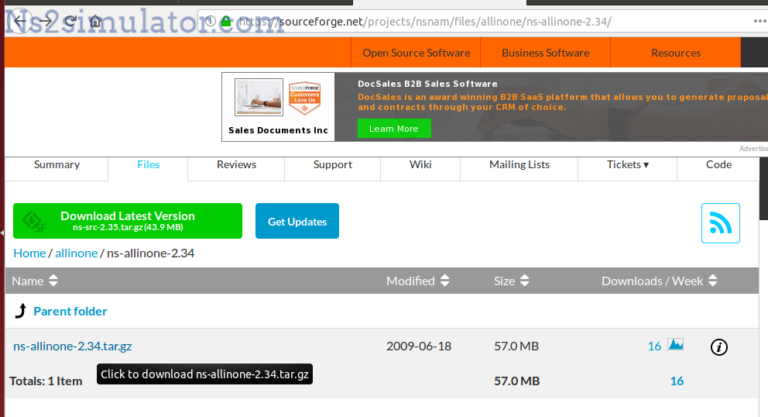
Task: Expand the Tickets dropdown tab
Action: point(627,165)
